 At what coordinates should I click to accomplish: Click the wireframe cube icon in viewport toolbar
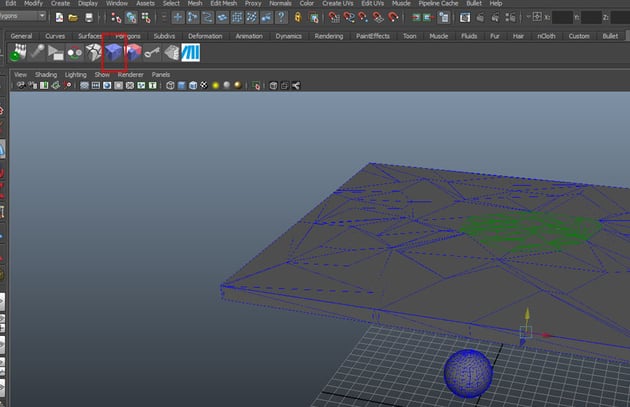point(171,86)
